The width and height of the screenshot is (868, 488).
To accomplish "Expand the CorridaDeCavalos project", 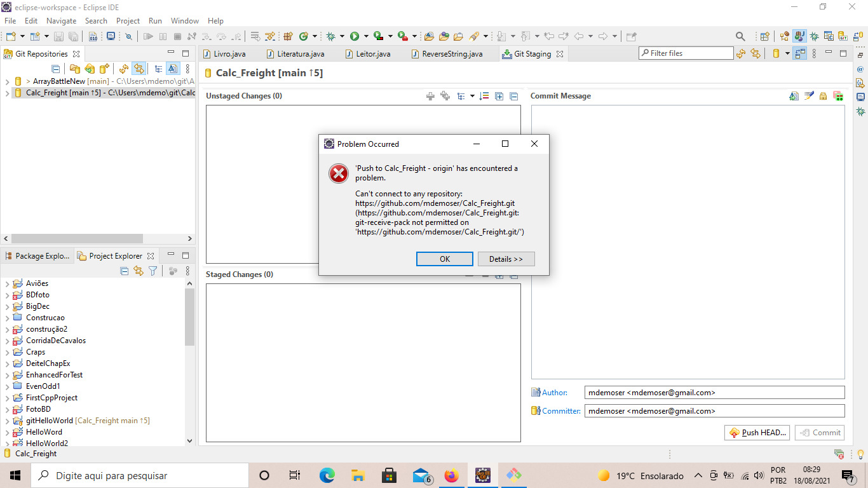I will pyautogui.click(x=7, y=341).
